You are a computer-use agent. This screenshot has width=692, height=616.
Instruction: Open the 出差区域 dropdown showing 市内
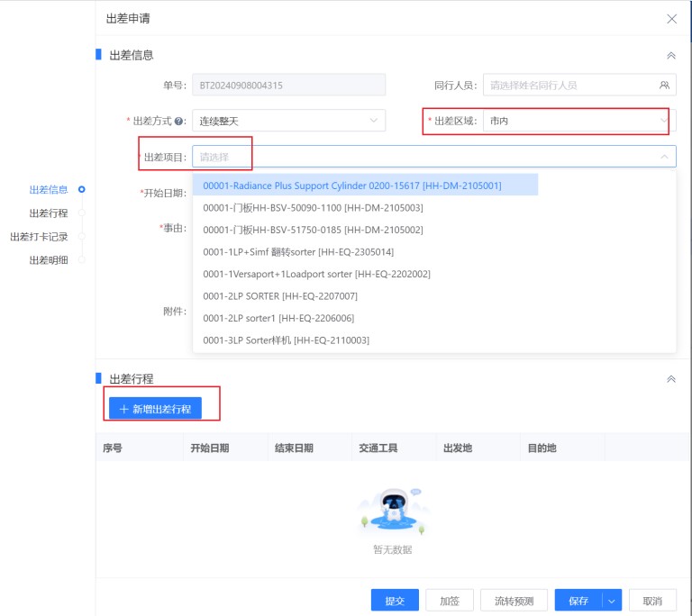pyautogui.click(x=577, y=121)
